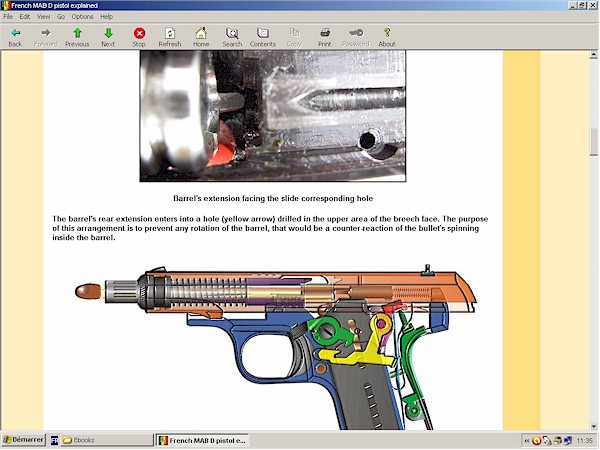Open the Help menu
Image resolution: width=600 pixels, height=450 pixels.
coord(106,16)
